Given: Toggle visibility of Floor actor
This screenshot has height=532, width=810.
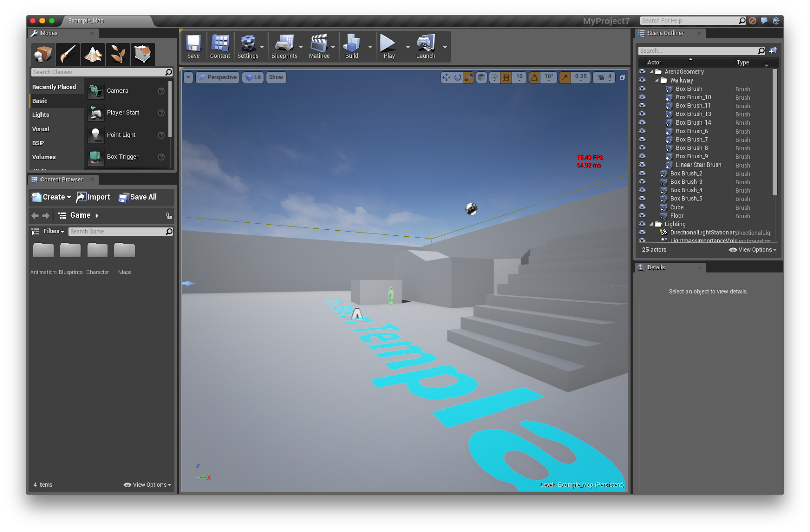Looking at the screenshot, I should pos(642,216).
